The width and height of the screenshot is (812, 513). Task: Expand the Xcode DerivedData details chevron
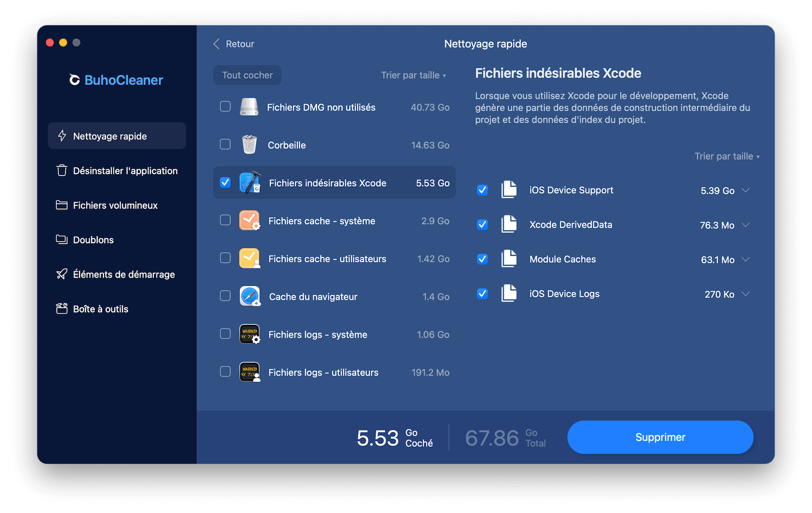tap(746, 225)
